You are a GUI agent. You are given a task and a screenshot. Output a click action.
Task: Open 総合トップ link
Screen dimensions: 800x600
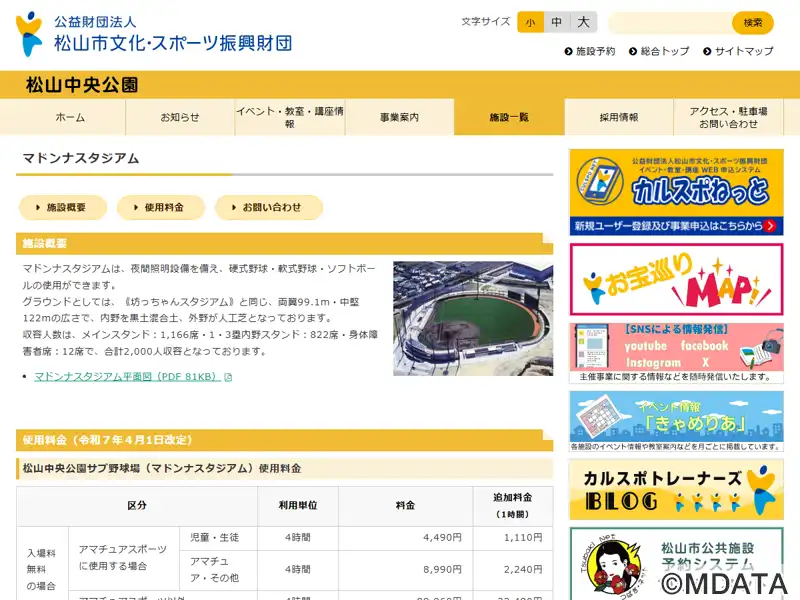pyautogui.click(x=659, y=51)
